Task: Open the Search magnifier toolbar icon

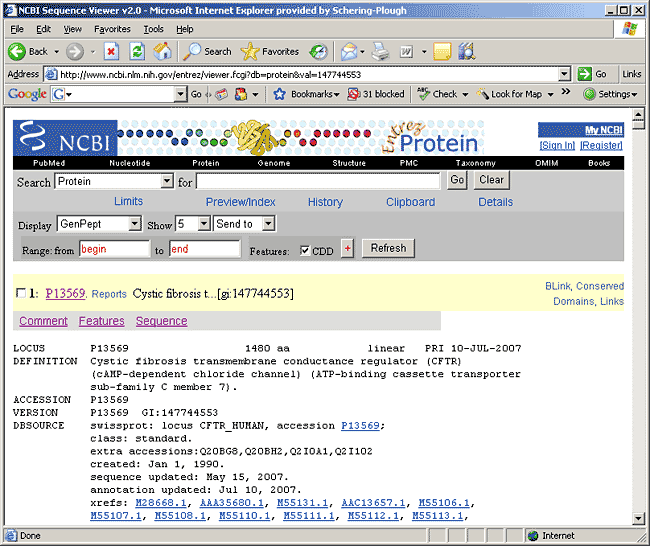Action: click(192, 52)
